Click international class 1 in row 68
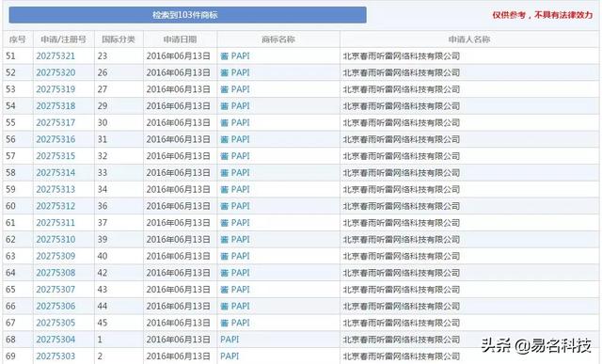This screenshot has width=602, height=364. [100, 340]
